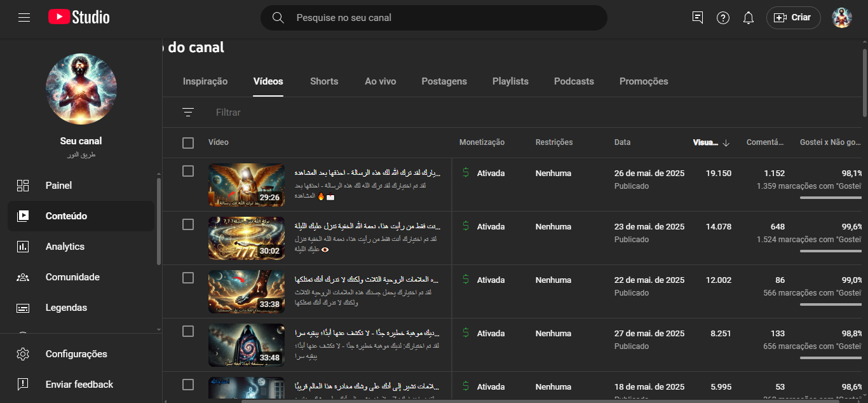The height and width of the screenshot is (403, 868).
Task: Open the feedback message icon in header
Action: [x=698, y=18]
